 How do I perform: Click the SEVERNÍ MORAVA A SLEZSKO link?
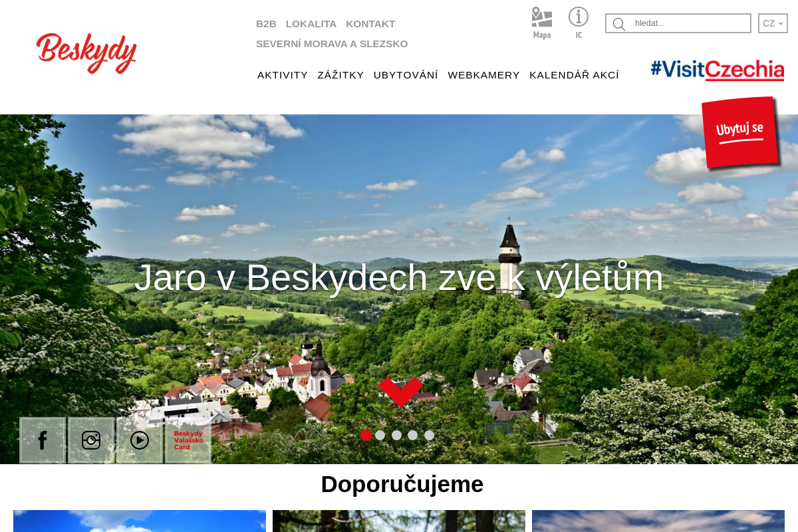tap(332, 43)
